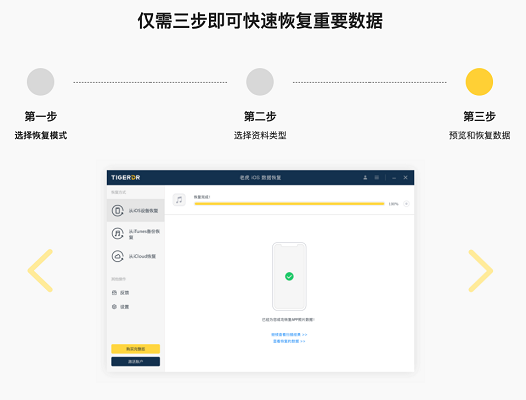Open the settings gear item in sidebar

click(x=120, y=307)
